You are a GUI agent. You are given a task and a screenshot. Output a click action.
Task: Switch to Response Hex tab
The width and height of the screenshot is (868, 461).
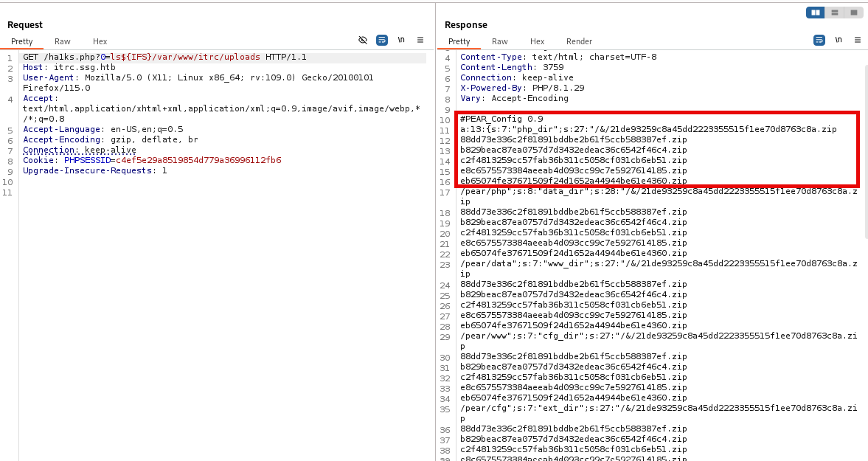coord(537,41)
